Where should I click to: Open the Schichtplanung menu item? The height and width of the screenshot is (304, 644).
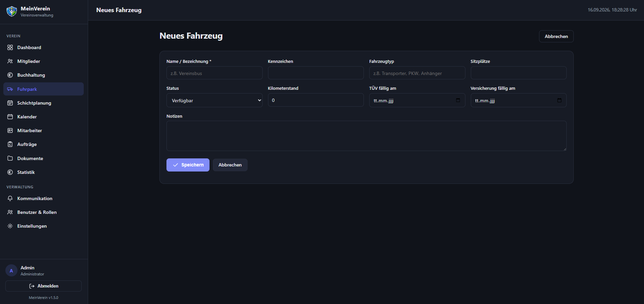[43, 103]
